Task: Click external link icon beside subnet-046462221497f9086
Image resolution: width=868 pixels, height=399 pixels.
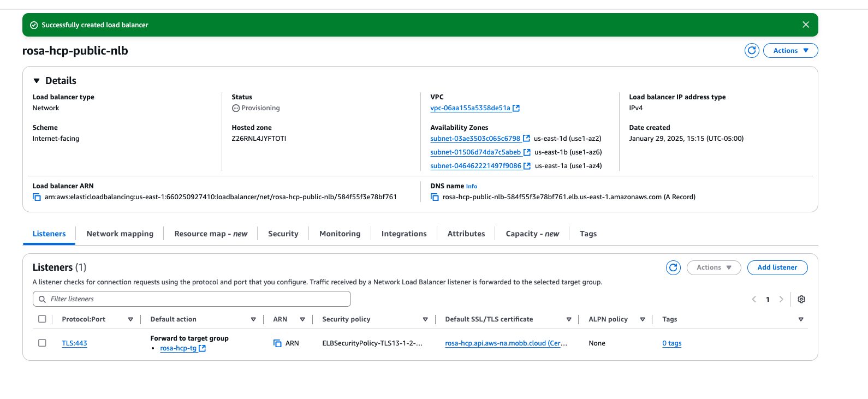Action: click(527, 166)
